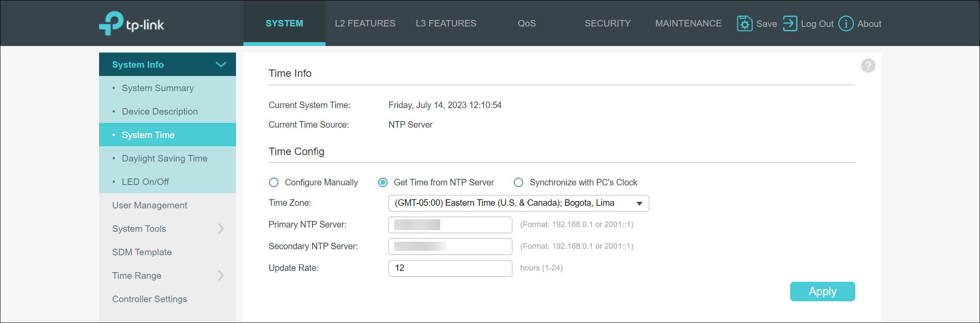Select Get Time from NTP Server option
Image resolution: width=980 pixels, height=323 pixels.
pos(383,182)
